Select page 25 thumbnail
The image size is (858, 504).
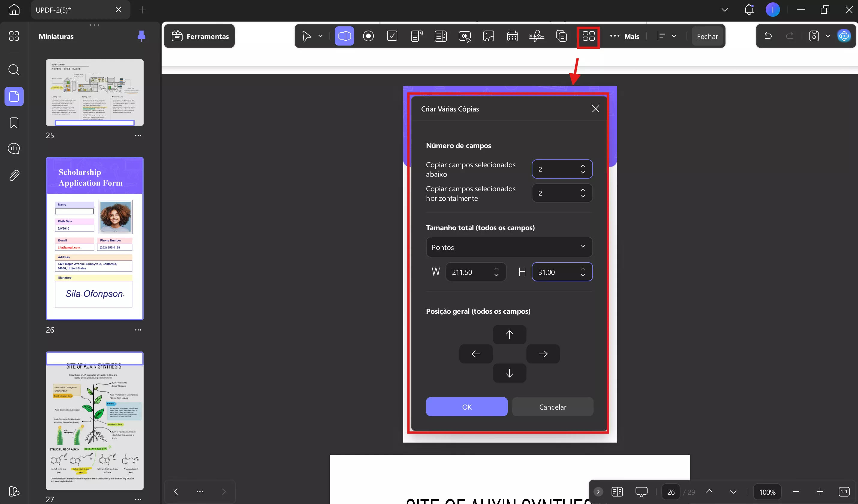pos(95,93)
